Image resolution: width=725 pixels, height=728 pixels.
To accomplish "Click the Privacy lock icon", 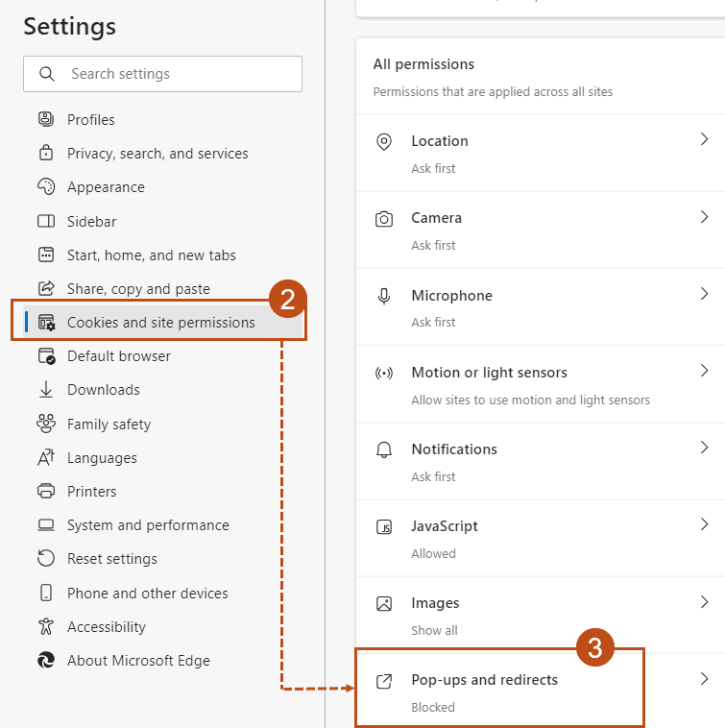I will (x=46, y=154).
